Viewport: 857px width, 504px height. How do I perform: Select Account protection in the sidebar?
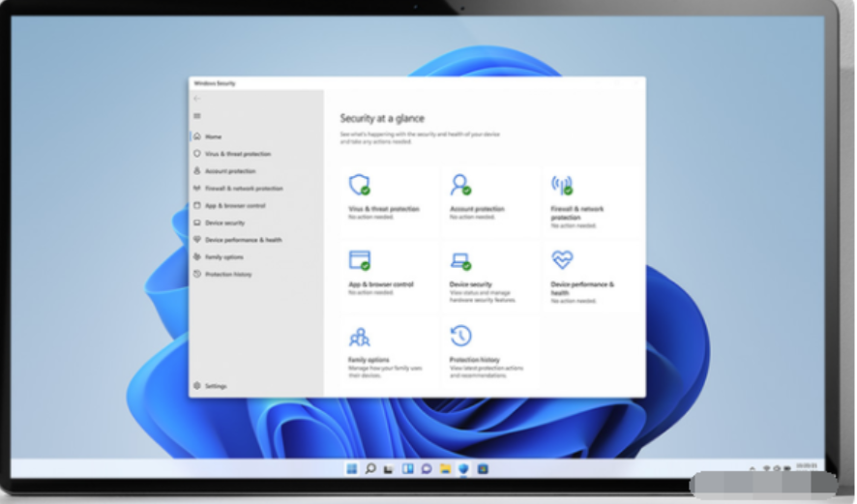229,171
